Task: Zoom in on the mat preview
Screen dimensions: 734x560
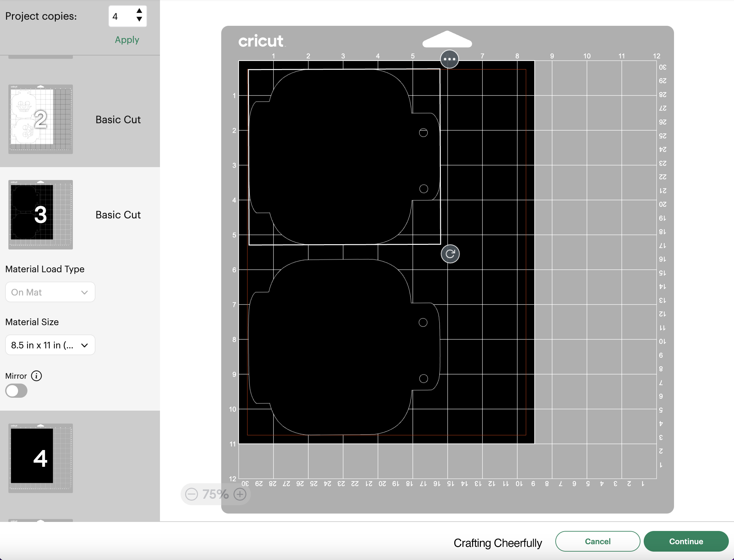Action: (240, 494)
